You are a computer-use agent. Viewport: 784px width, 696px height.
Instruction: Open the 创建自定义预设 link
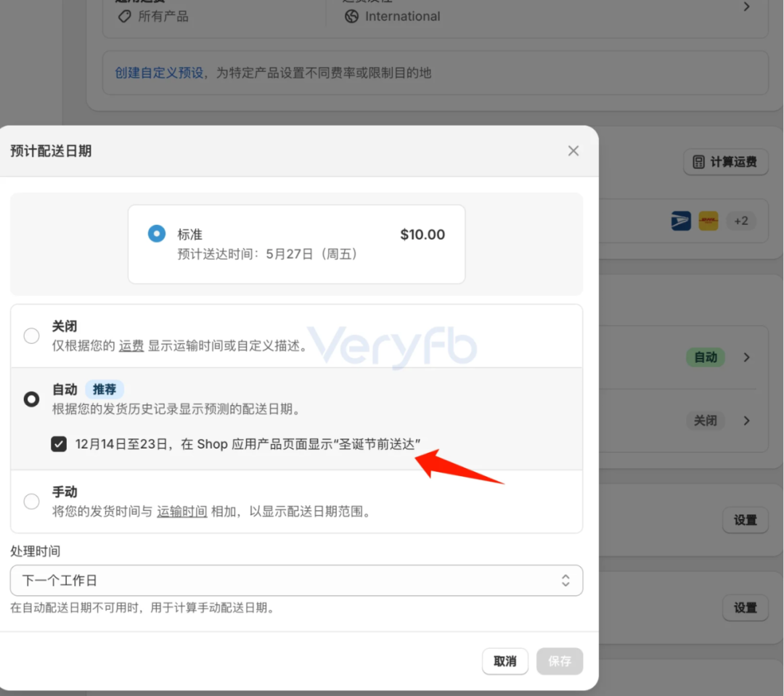pos(159,73)
